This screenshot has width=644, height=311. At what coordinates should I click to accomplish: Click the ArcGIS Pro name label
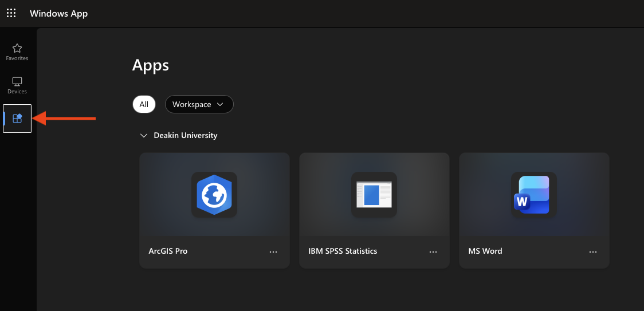point(168,251)
